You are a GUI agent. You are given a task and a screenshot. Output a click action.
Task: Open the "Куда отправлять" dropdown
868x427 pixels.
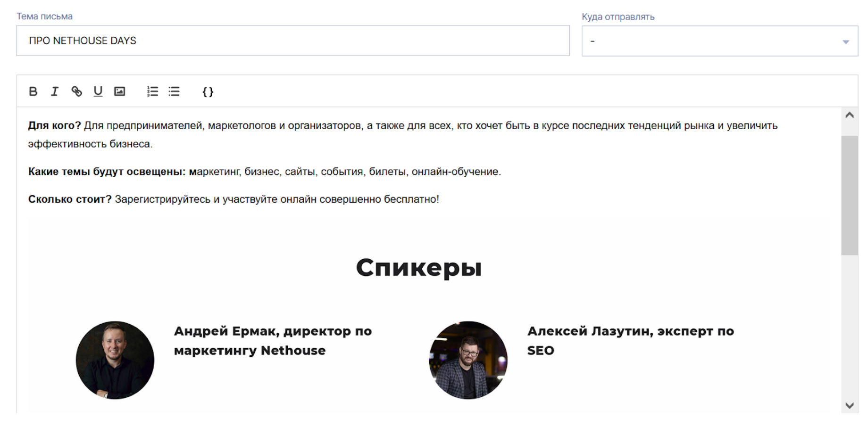pyautogui.click(x=719, y=41)
